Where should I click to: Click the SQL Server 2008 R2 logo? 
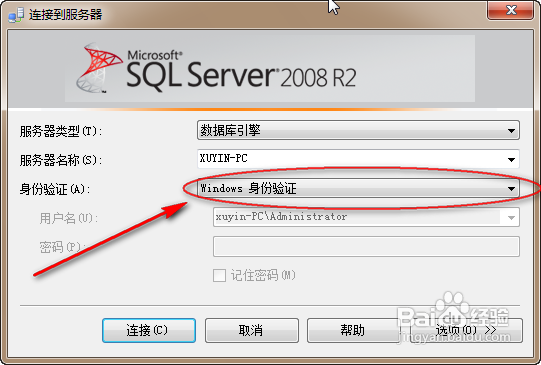(x=216, y=69)
